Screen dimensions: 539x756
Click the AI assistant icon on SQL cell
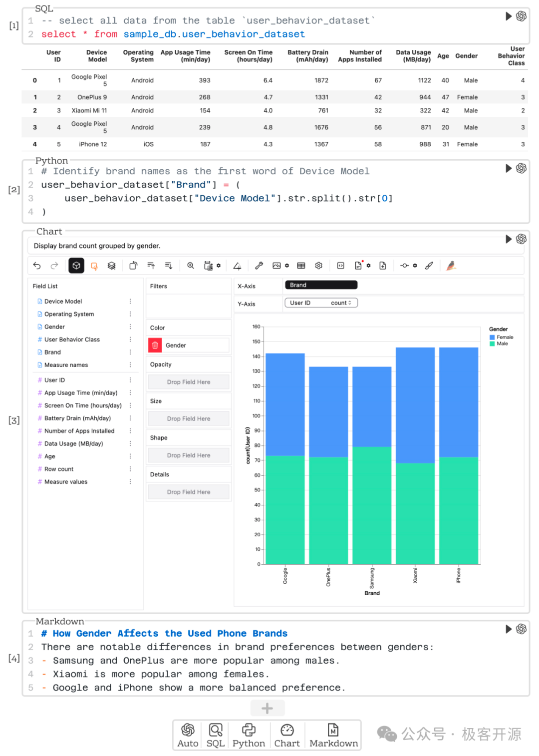click(x=522, y=16)
